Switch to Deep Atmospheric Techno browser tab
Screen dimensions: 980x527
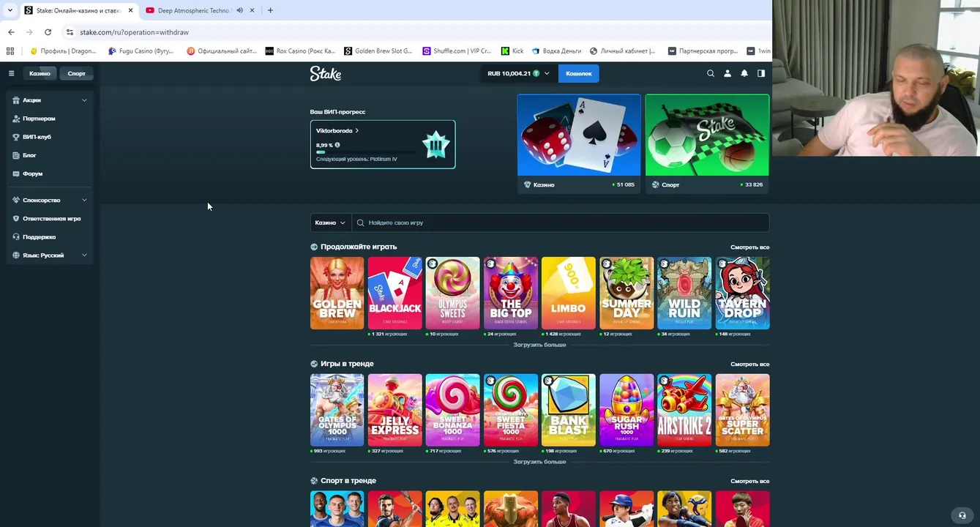point(192,10)
